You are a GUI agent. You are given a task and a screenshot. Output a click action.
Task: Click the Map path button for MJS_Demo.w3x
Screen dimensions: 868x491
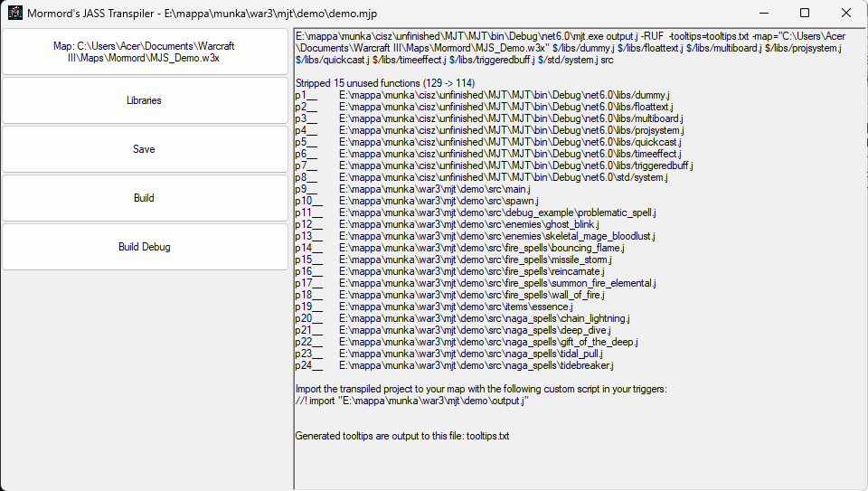(145, 52)
